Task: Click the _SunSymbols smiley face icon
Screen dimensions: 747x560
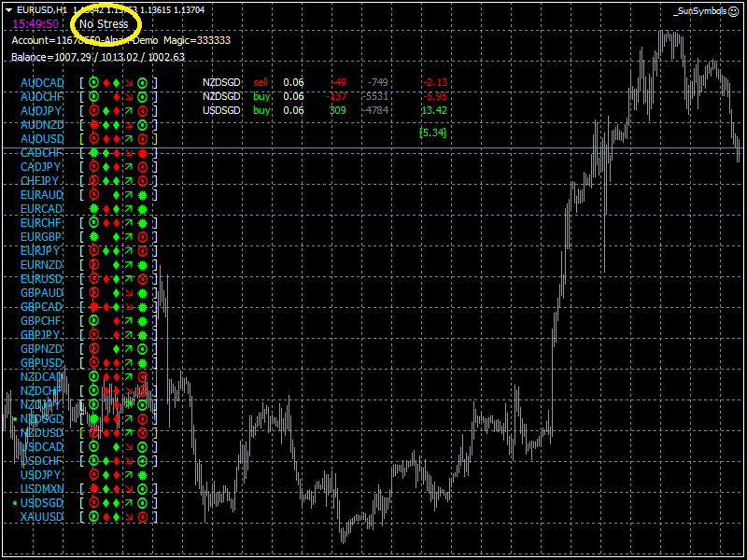Action: coord(734,11)
